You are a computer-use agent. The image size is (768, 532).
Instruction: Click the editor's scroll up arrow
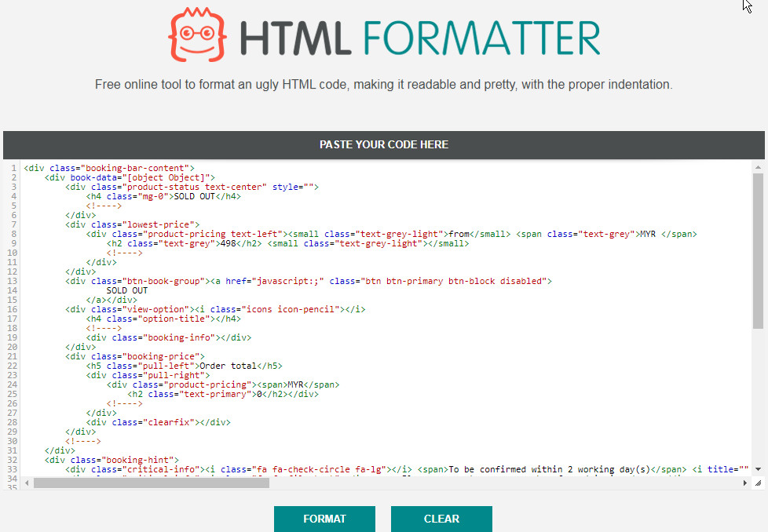tap(758, 168)
